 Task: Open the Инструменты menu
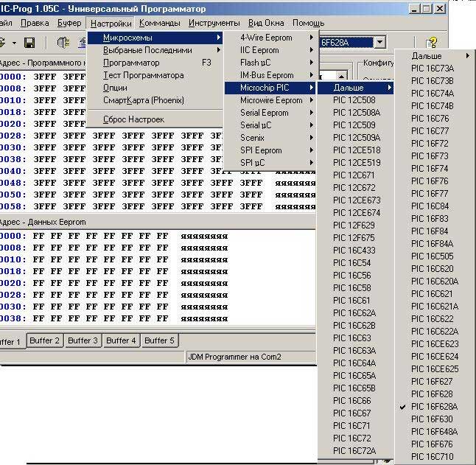[214, 23]
